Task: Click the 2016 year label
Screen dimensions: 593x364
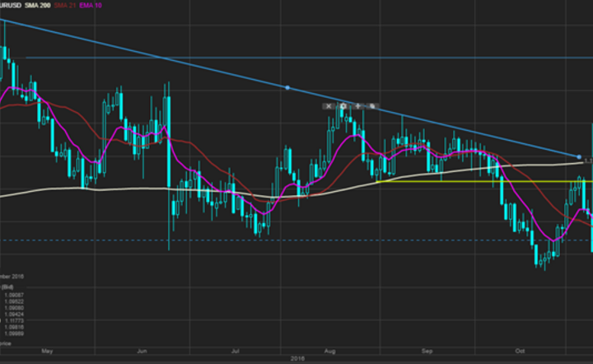Action: tap(297, 358)
